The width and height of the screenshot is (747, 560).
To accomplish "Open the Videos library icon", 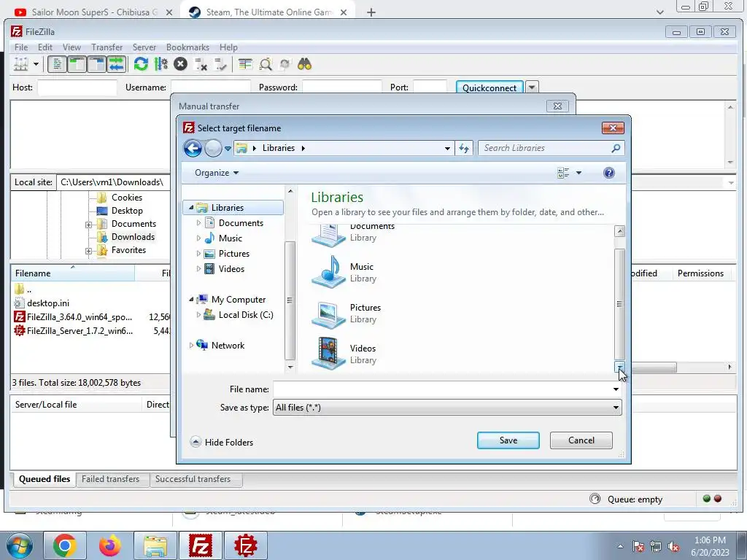I will 329,354.
